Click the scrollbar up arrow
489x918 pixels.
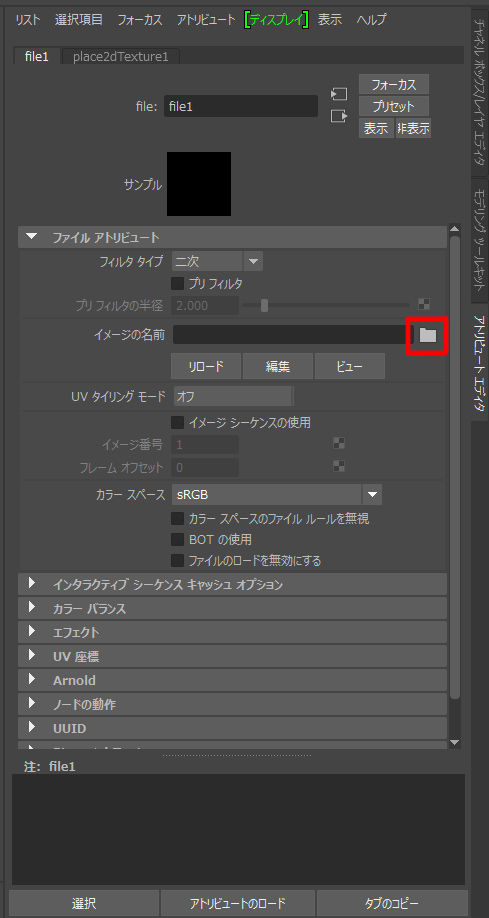455,229
